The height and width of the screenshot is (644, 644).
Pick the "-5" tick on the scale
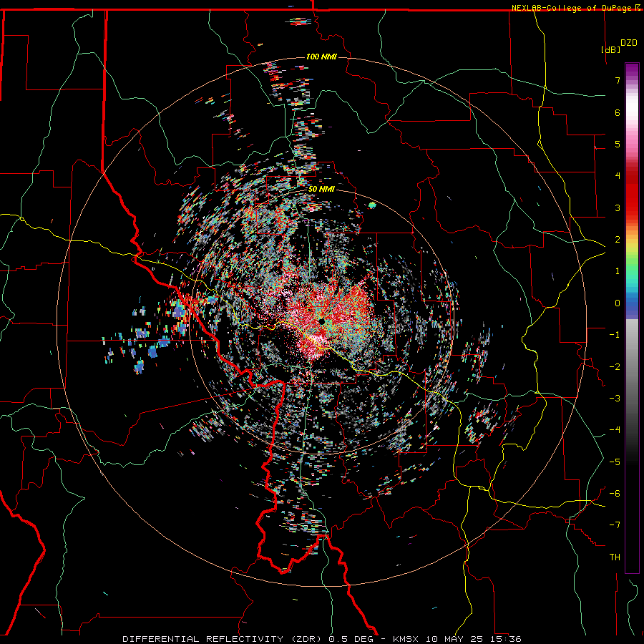coord(615,462)
